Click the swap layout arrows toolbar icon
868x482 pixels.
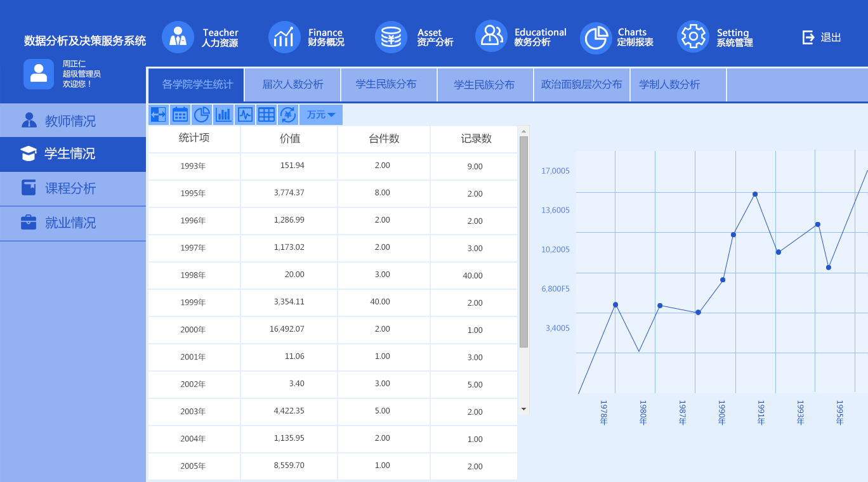(x=158, y=115)
